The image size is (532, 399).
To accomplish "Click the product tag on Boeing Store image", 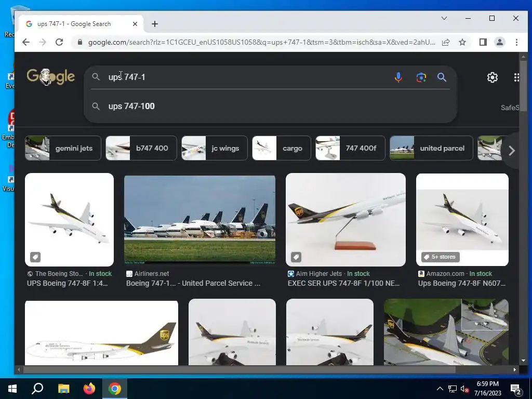I will pos(35,257).
